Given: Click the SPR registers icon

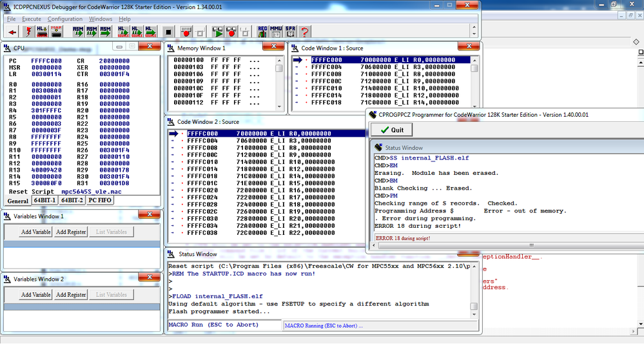Looking at the screenshot, I should (x=290, y=32).
